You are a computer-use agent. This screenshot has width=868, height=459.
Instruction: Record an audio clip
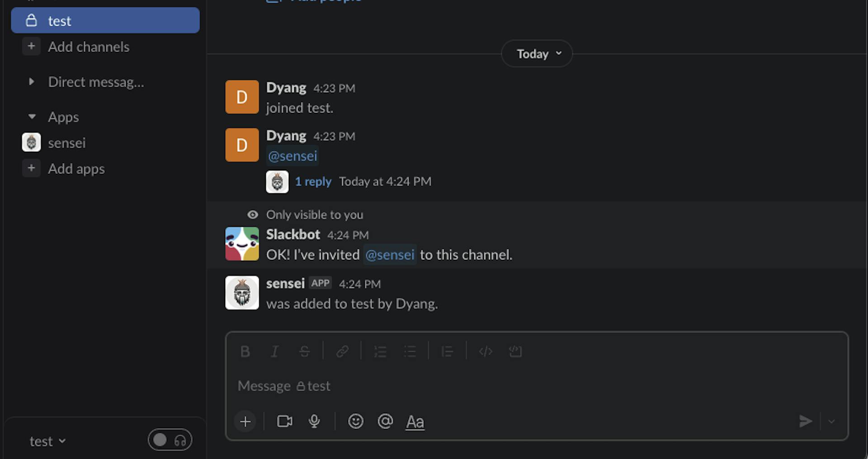tap(314, 422)
